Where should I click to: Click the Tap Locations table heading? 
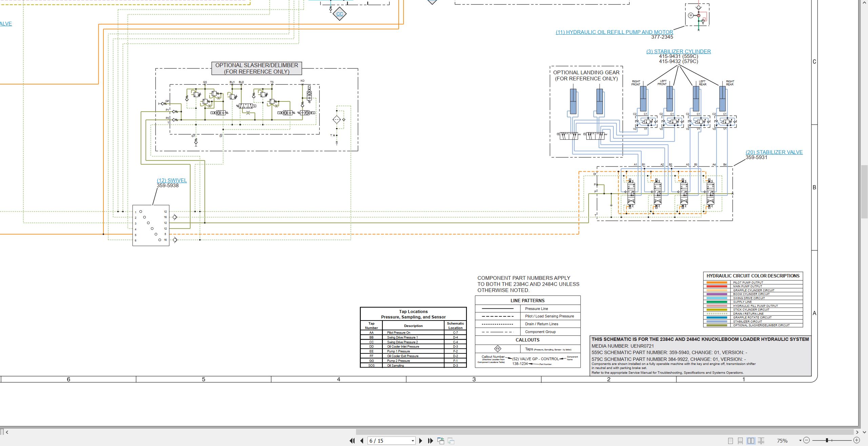coord(413,314)
